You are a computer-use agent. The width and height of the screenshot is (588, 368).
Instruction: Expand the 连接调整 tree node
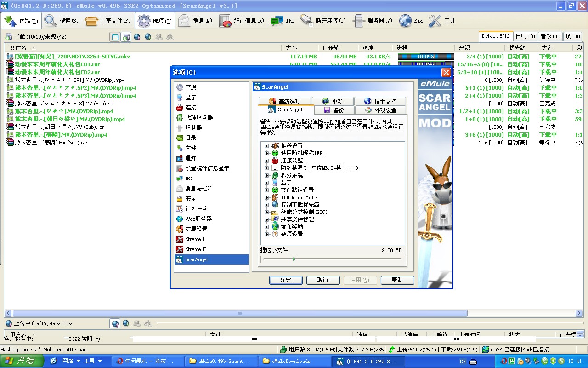[266, 161]
